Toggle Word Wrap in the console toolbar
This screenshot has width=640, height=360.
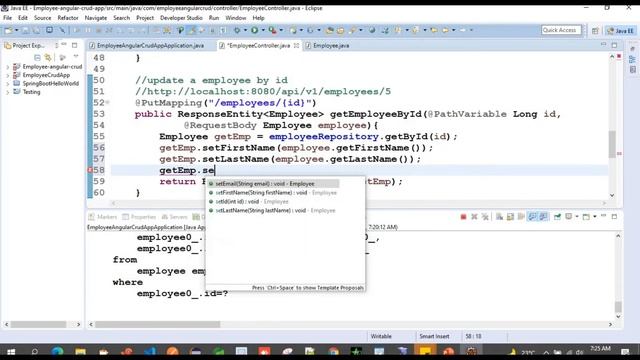(521, 217)
